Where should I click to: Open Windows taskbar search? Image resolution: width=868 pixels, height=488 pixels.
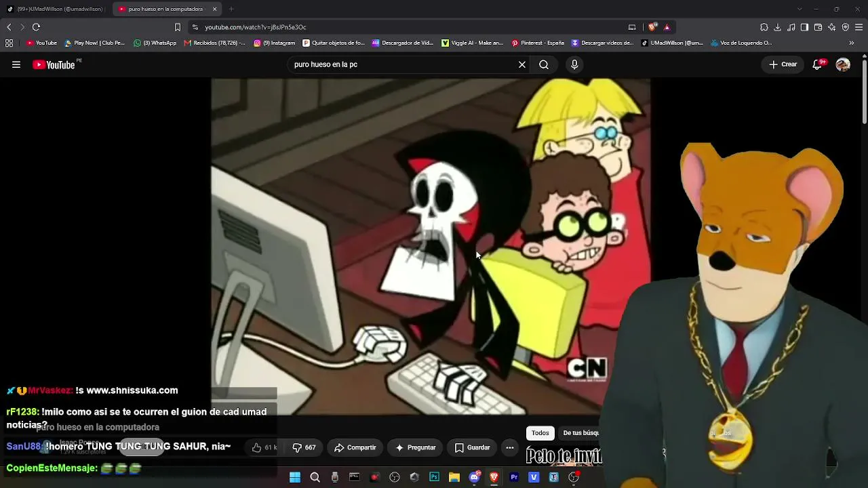point(315,477)
